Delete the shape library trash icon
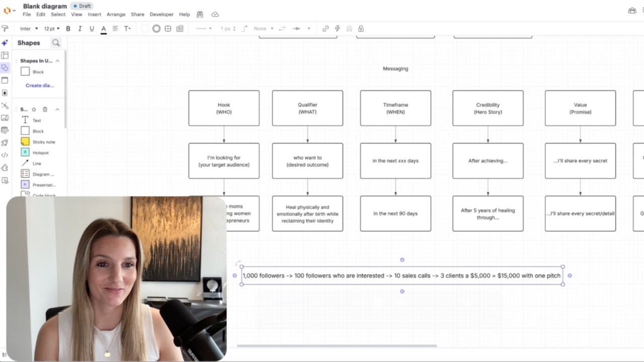The image size is (644, 362). [45, 109]
